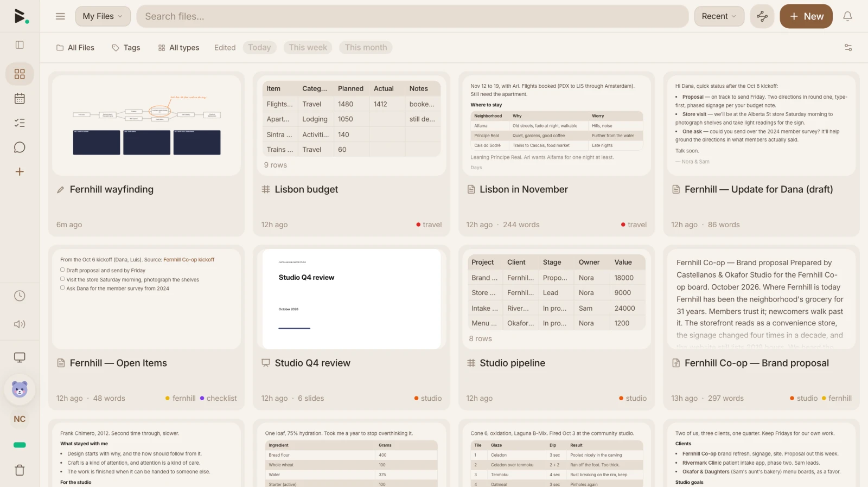This screenshot has height=487, width=868.
Task: Open the chat bubble sidebar icon
Action: [x=20, y=148]
